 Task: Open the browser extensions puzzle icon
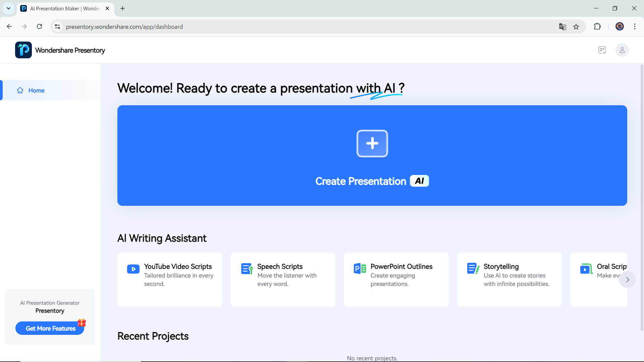coord(597,26)
